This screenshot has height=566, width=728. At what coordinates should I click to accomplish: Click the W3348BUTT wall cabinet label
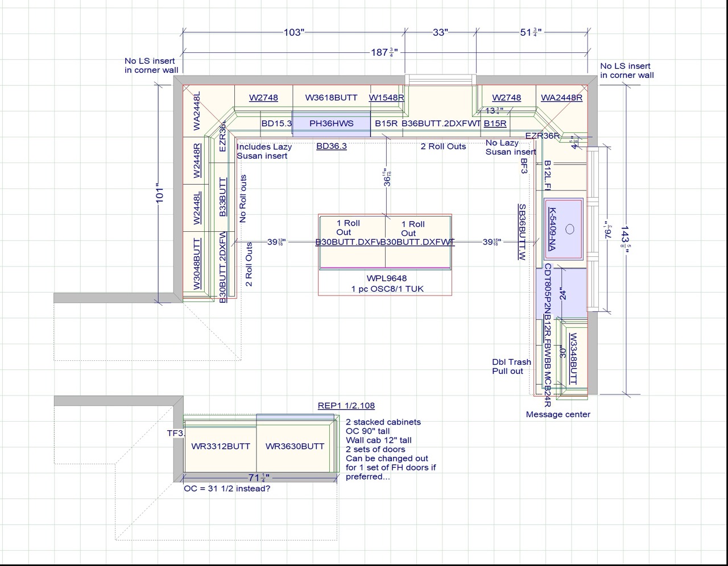tap(574, 358)
